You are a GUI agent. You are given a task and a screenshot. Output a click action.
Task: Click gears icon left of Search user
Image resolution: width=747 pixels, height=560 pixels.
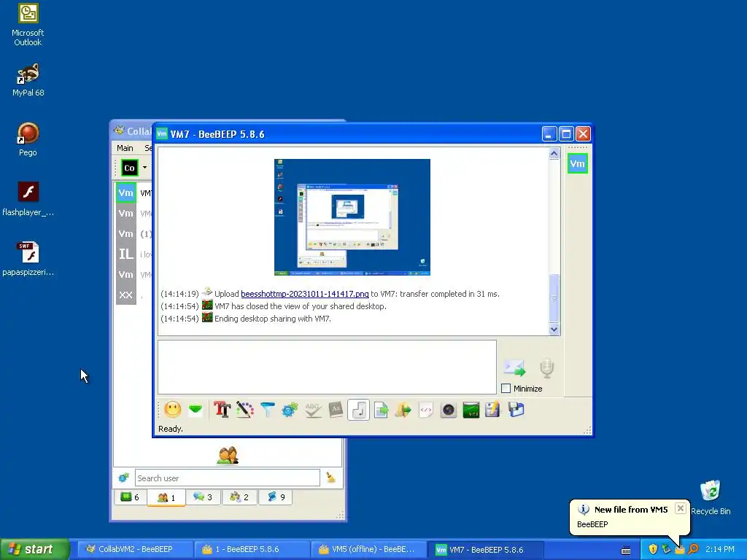(124, 478)
